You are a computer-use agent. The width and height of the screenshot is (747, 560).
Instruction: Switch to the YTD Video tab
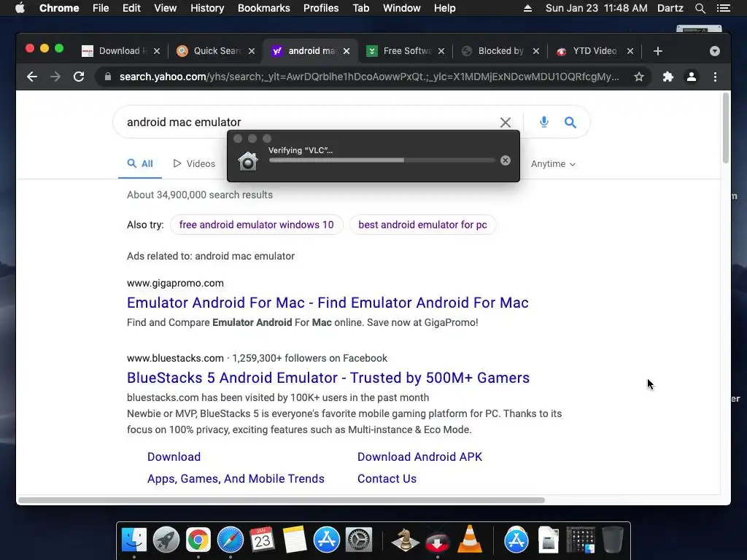click(x=594, y=51)
